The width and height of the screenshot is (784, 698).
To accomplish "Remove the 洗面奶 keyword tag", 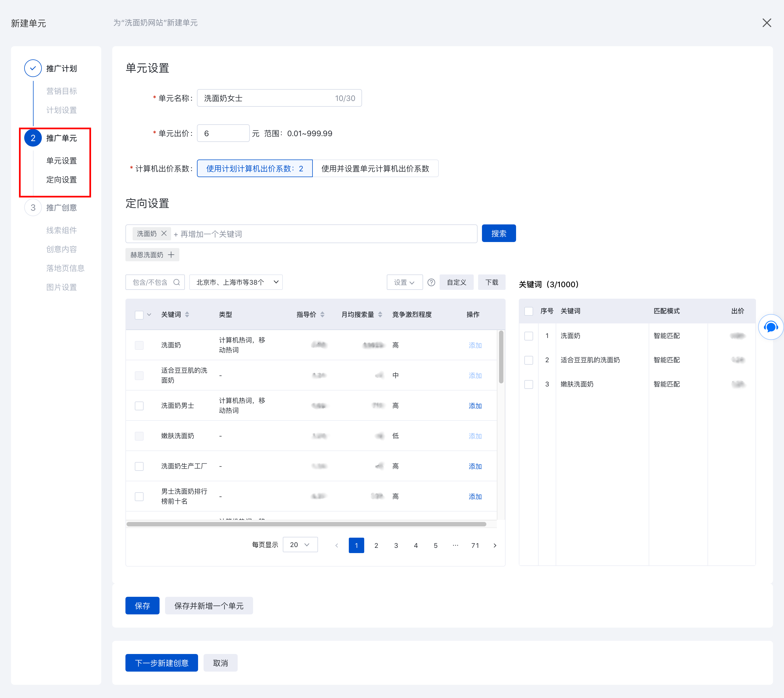I will pyautogui.click(x=164, y=233).
